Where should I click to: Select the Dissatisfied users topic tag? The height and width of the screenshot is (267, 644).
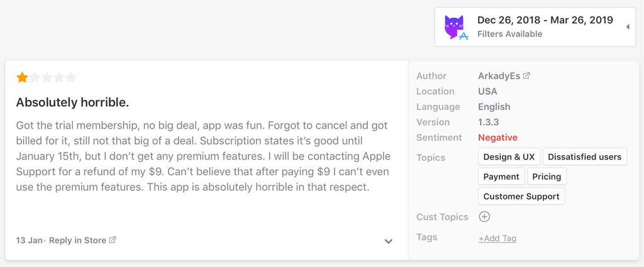[585, 156]
